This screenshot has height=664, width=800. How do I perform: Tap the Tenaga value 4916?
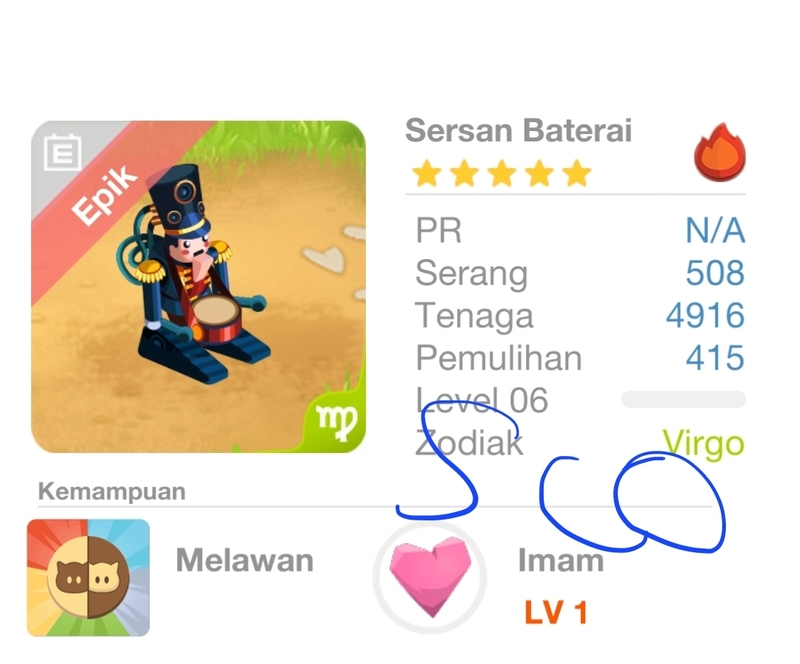pos(705,315)
